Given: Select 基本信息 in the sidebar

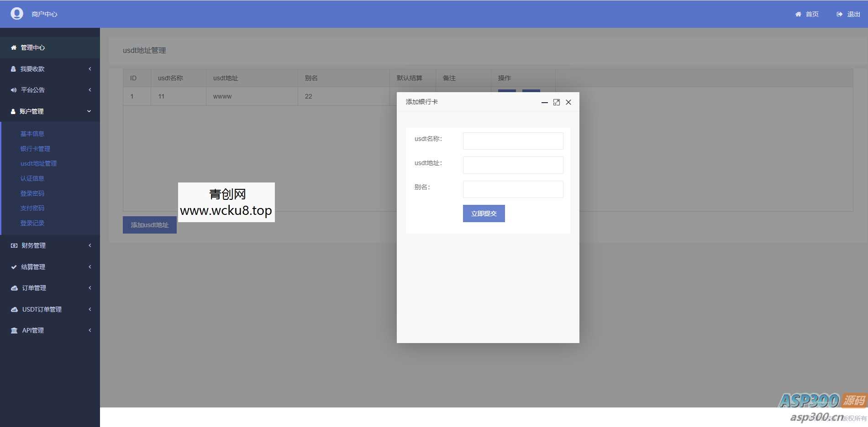Looking at the screenshot, I should (x=32, y=134).
